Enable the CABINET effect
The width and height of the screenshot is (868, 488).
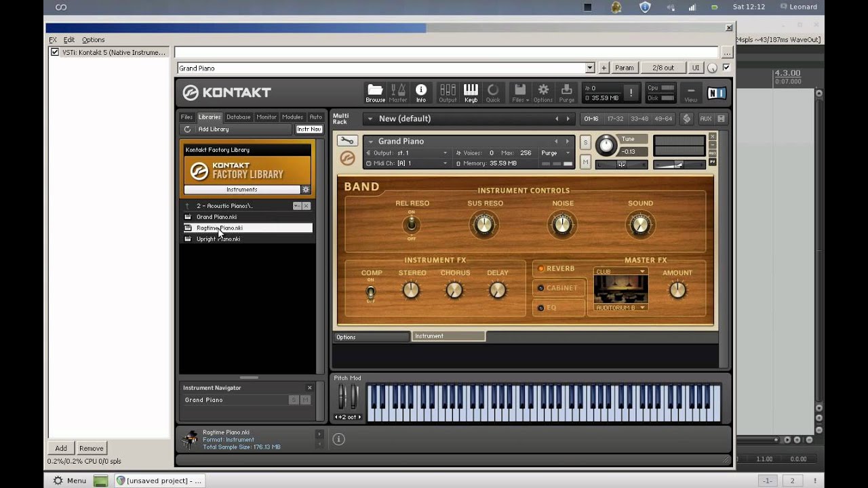pyautogui.click(x=558, y=288)
